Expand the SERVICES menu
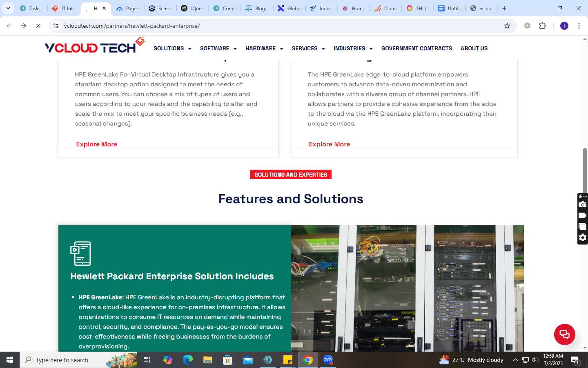Viewport: 588px width, 368px height. (308, 48)
